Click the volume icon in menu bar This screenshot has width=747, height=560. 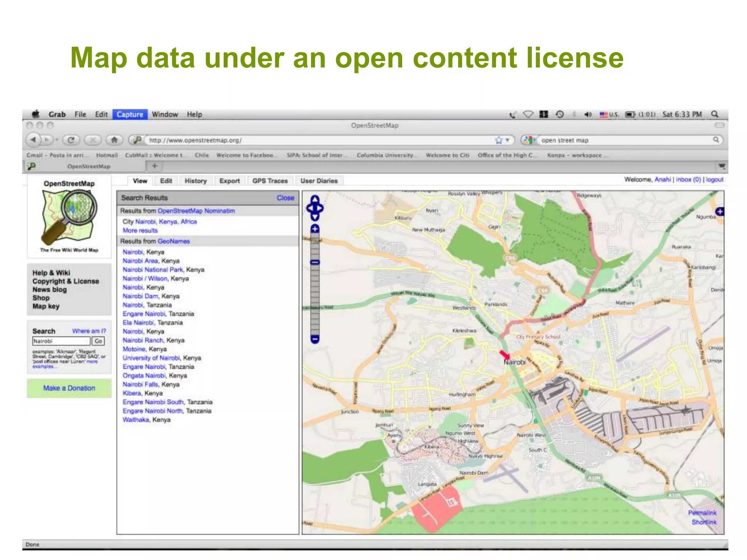point(588,114)
